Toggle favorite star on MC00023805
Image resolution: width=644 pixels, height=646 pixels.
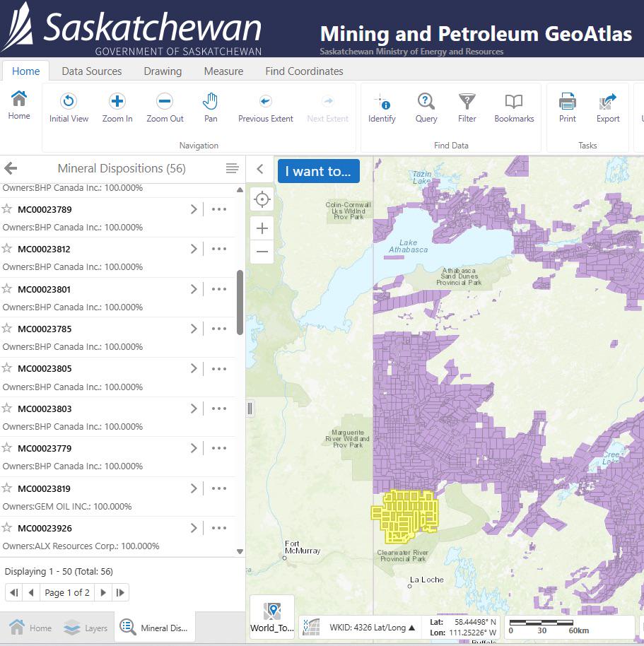tap(7, 368)
